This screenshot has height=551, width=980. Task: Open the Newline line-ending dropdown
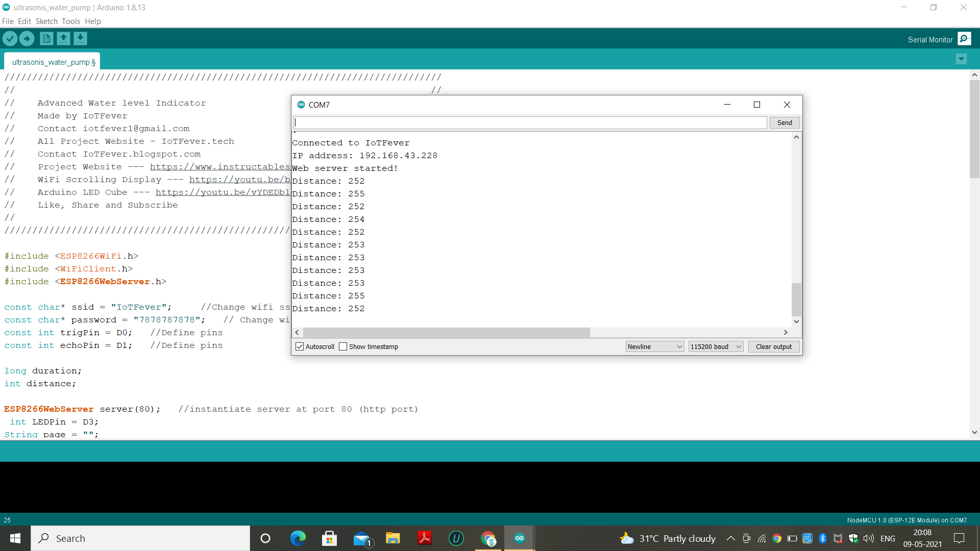[x=655, y=346]
